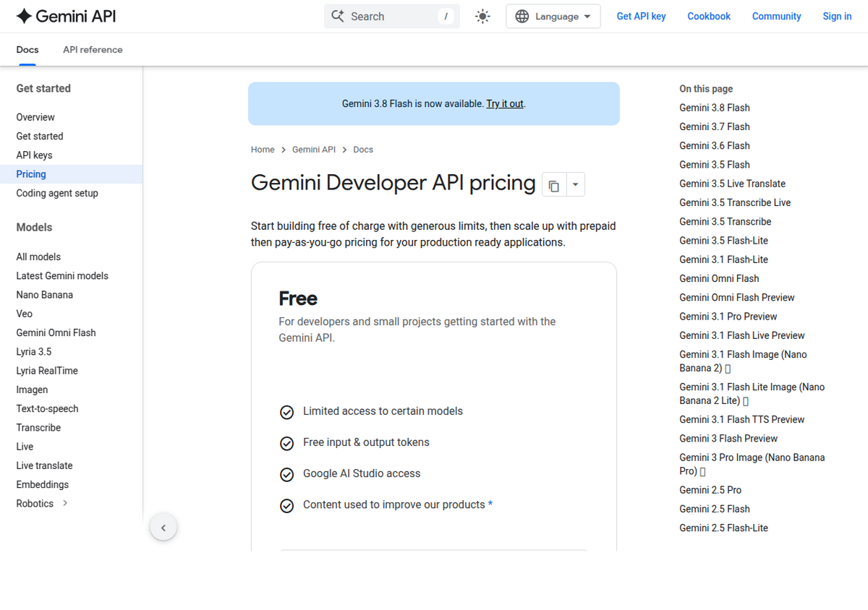The width and height of the screenshot is (868, 610).
Task: Click the globe icon in Language button
Action: tap(522, 17)
